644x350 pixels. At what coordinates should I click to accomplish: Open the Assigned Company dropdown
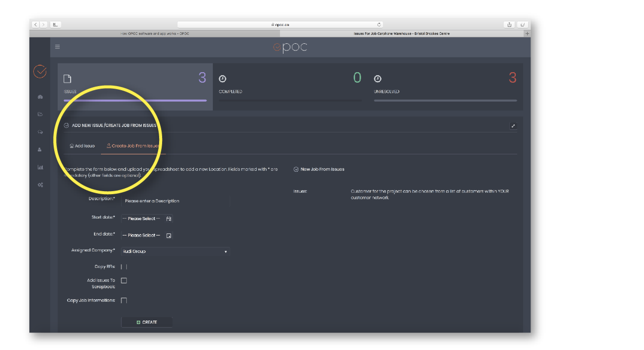point(175,251)
